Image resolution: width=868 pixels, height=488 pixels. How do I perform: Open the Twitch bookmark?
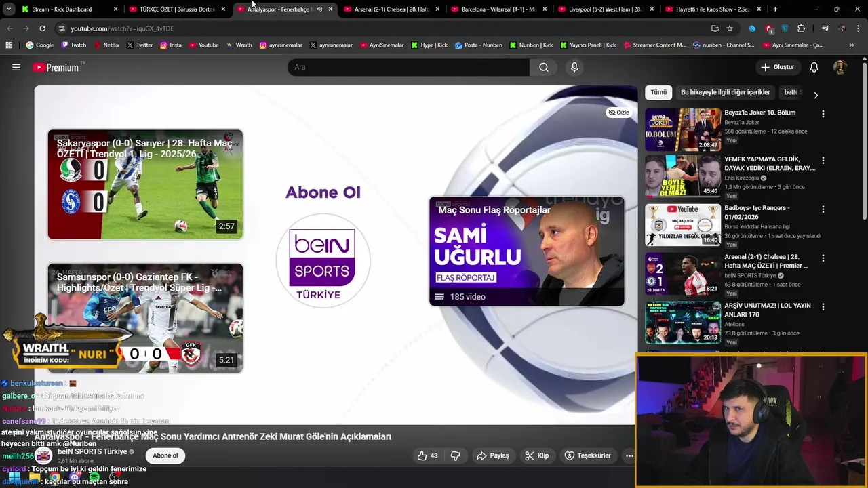pos(74,45)
